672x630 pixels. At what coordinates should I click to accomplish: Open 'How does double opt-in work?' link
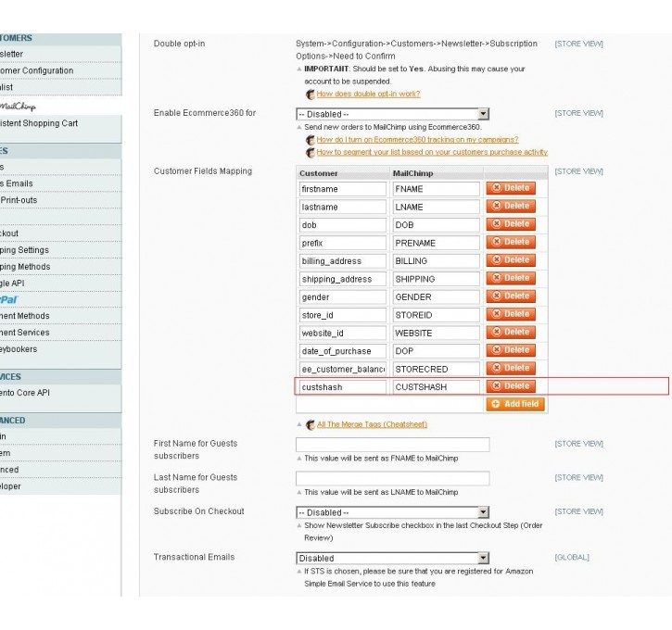(368, 94)
